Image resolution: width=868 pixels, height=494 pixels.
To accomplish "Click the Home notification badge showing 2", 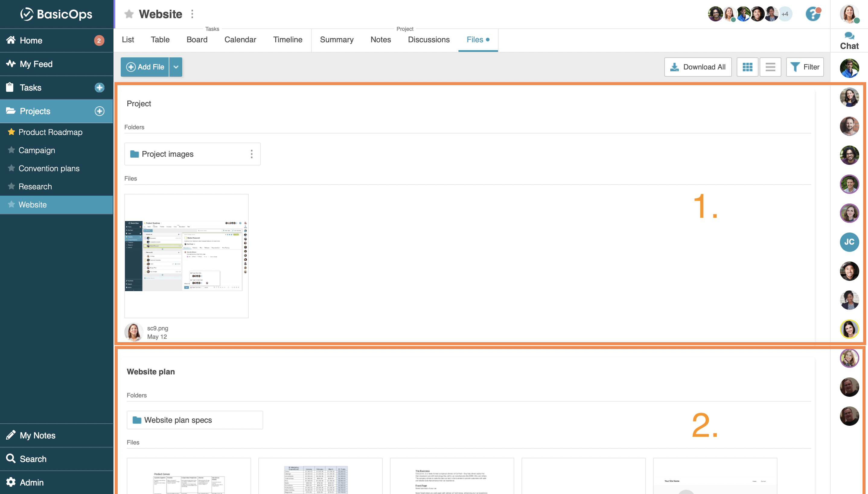I will pyautogui.click(x=99, y=40).
